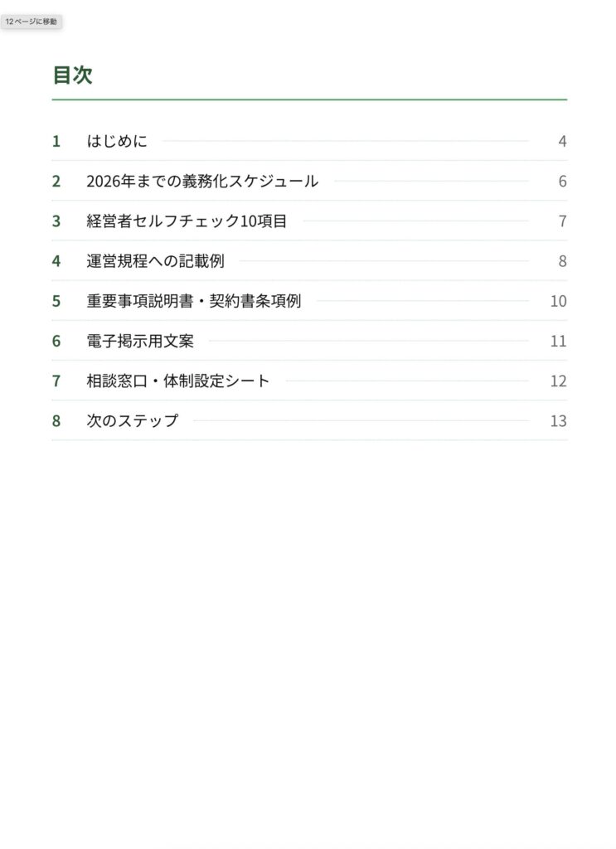Click page number 13 for 次のステップ
The height and width of the screenshot is (849, 616).
[559, 421]
